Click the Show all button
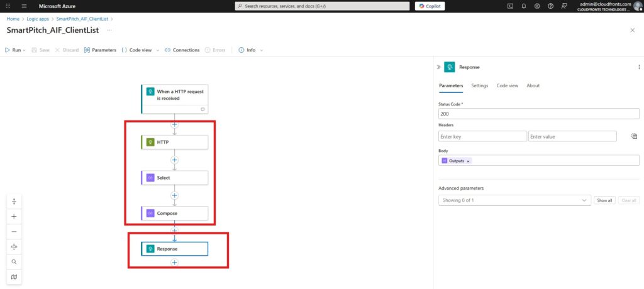The width and height of the screenshot is (644, 289). tap(604, 200)
